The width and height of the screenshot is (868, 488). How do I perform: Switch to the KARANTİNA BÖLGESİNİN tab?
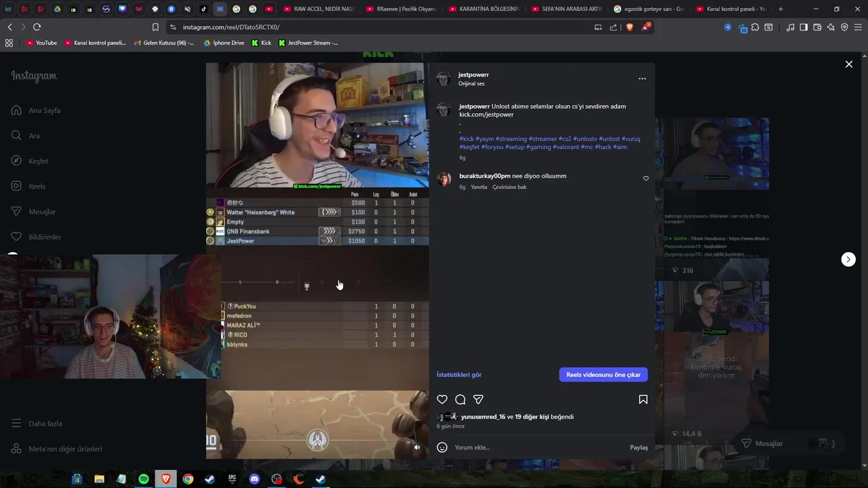484,9
